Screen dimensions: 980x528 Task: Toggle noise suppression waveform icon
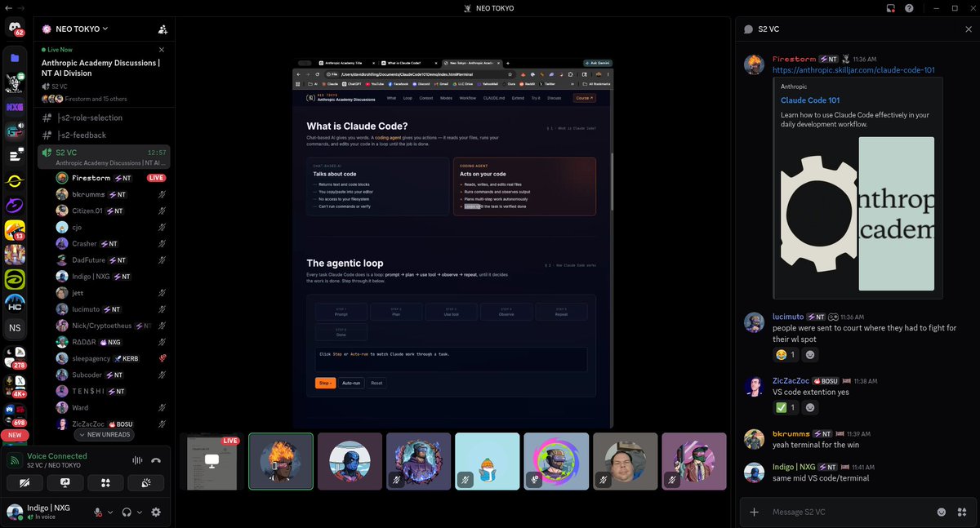pyautogui.click(x=137, y=460)
